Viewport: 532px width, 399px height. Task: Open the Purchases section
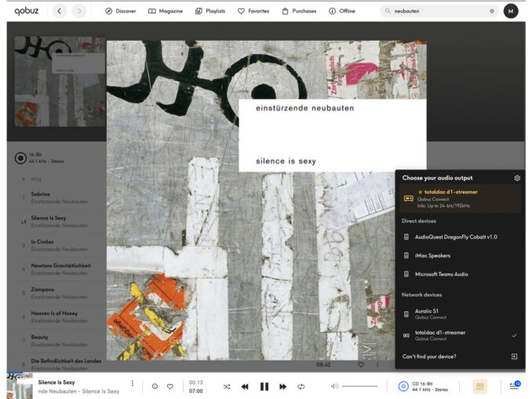(299, 11)
